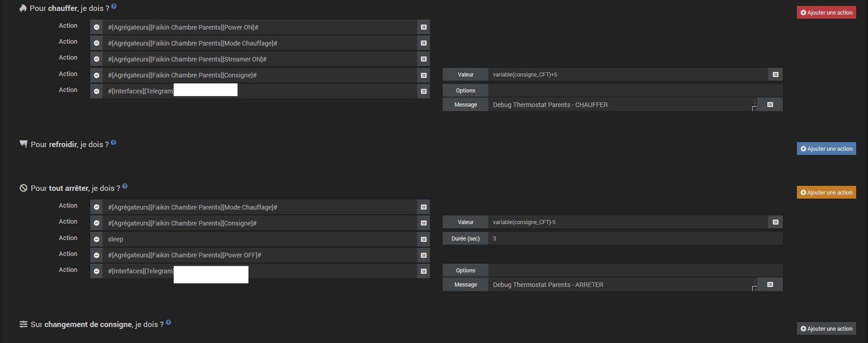Open help for changement de consigne
The width and height of the screenshot is (868, 343).
pos(168,323)
